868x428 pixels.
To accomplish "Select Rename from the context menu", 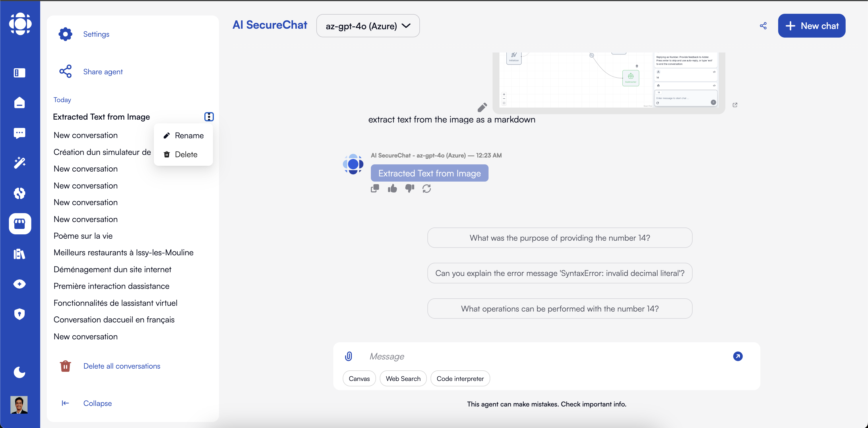I will [x=183, y=135].
